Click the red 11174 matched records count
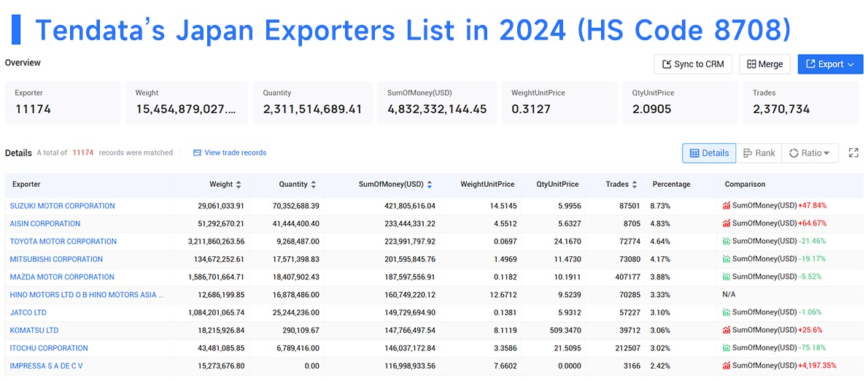 [83, 153]
